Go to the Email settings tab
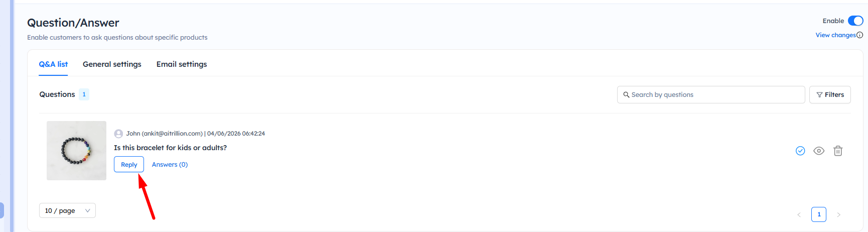868x232 pixels. [182, 64]
